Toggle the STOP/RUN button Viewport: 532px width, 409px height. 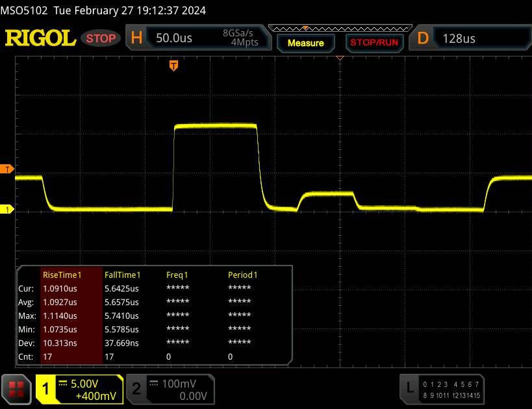(374, 43)
